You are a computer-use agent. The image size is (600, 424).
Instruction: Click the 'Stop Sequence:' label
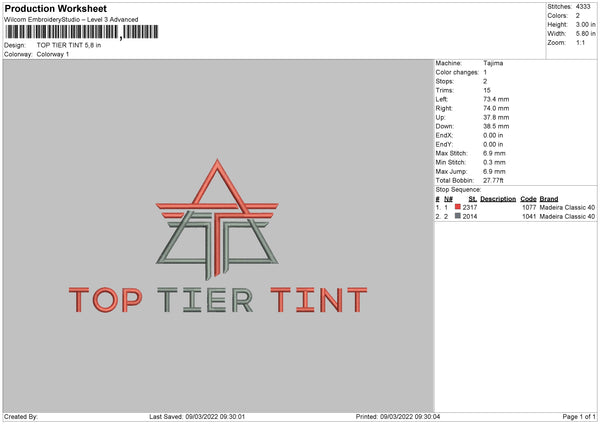458,189
